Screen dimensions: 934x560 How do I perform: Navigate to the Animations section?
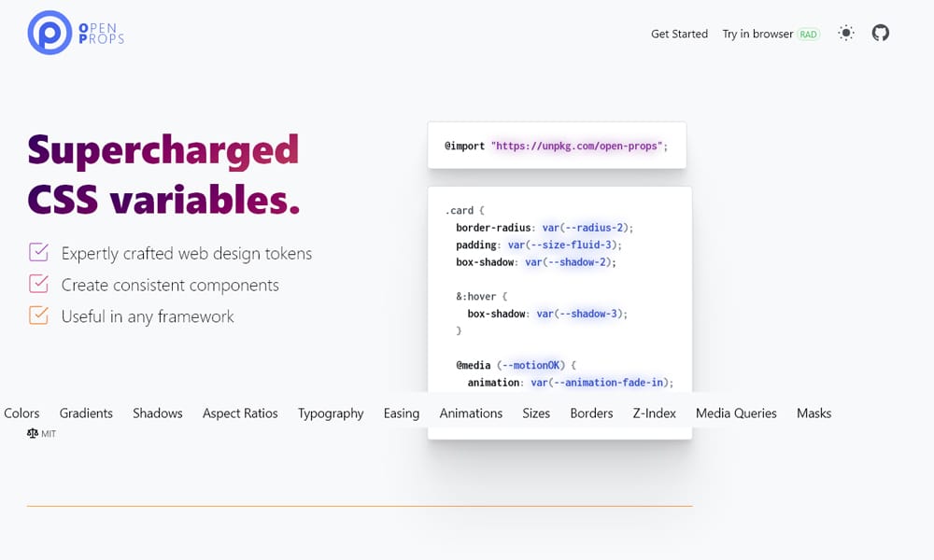pyautogui.click(x=471, y=413)
